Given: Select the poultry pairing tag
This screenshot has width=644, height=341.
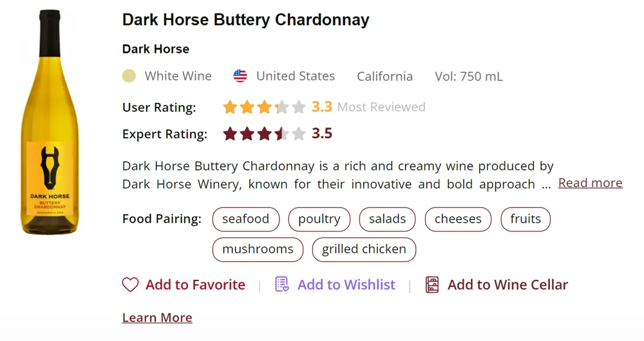Looking at the screenshot, I should pos(319,219).
